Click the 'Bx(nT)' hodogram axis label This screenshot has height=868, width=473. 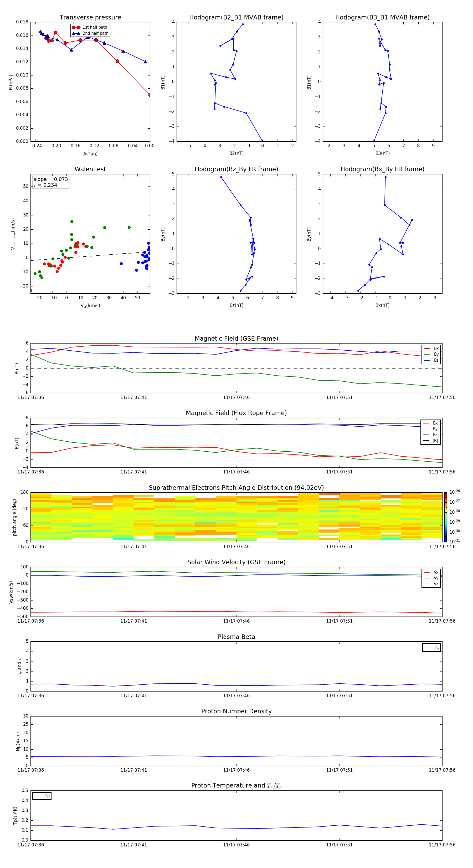pyautogui.click(x=382, y=305)
